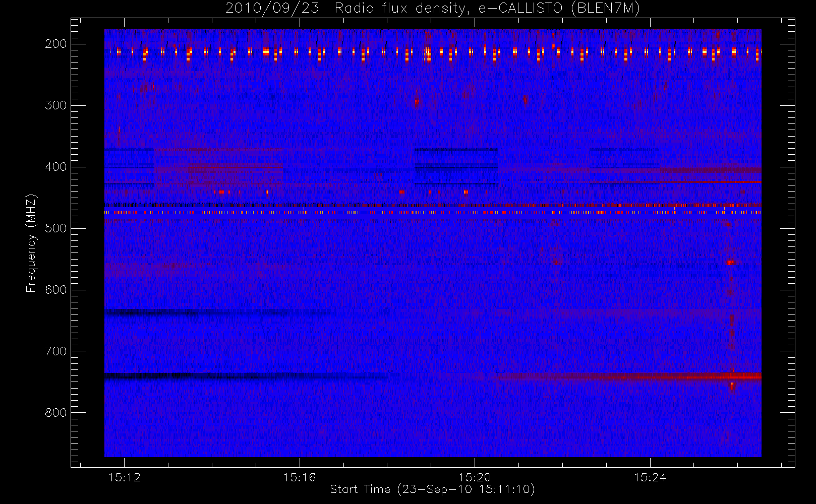Click the 'Start Time (23-Sep-10 15:11:10)' label

click(x=432, y=489)
